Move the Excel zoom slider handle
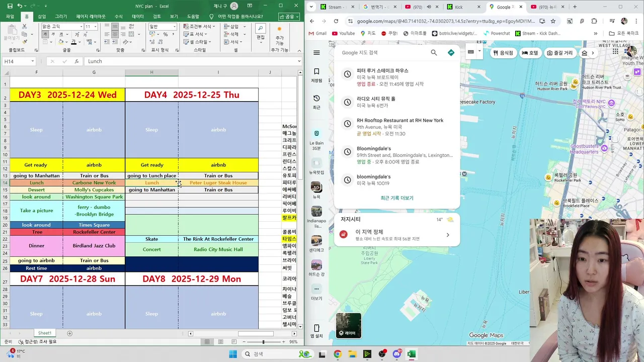This screenshot has width=644, height=362. [x=263, y=342]
